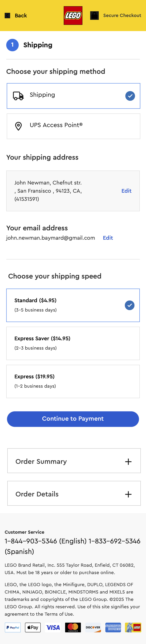
Task: Click the Visa card icon
Action: [x=53, y=627]
